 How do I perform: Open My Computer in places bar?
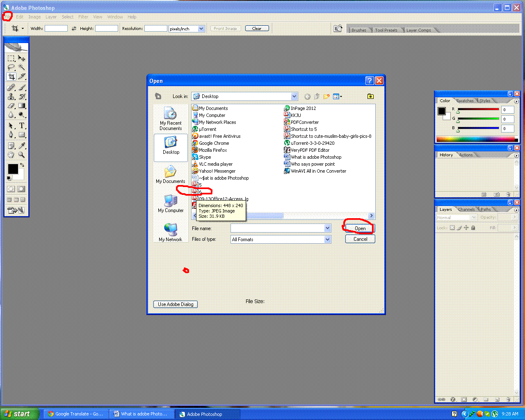point(171,203)
